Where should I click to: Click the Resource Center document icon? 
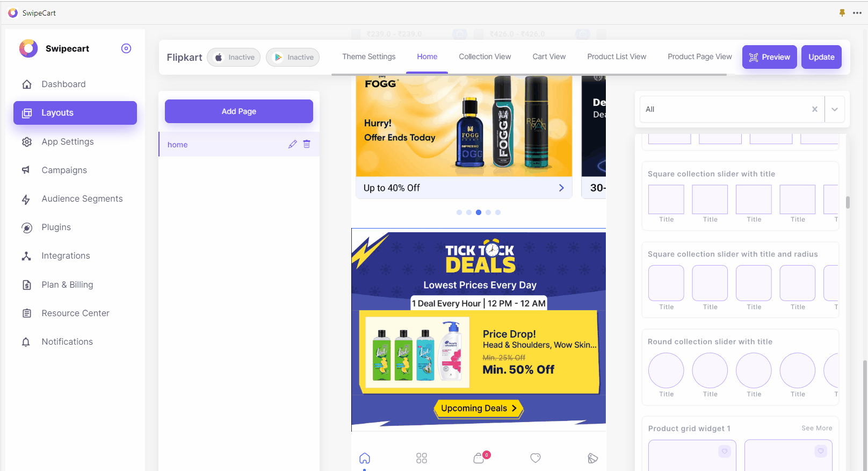click(27, 313)
